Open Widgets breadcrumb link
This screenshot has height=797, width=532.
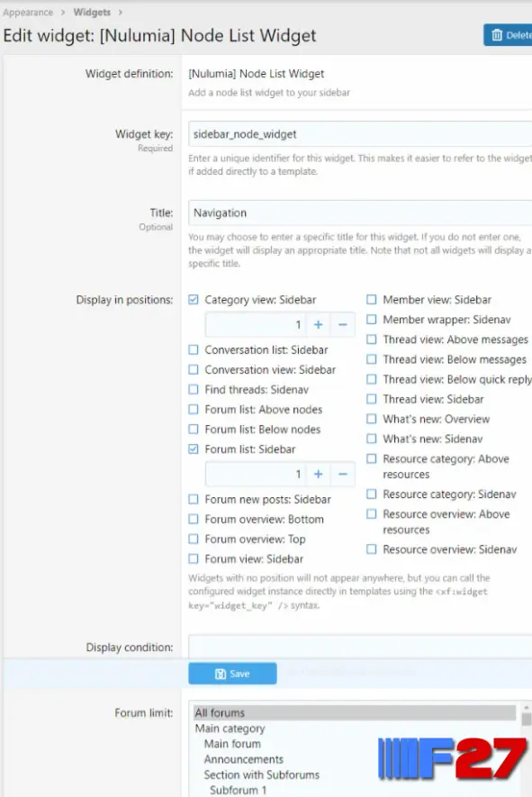[92, 13]
